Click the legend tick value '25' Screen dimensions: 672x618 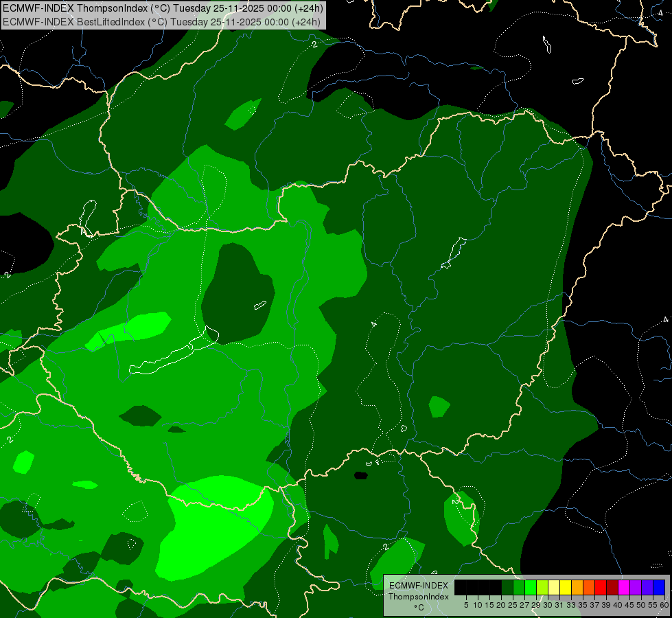tap(513, 605)
